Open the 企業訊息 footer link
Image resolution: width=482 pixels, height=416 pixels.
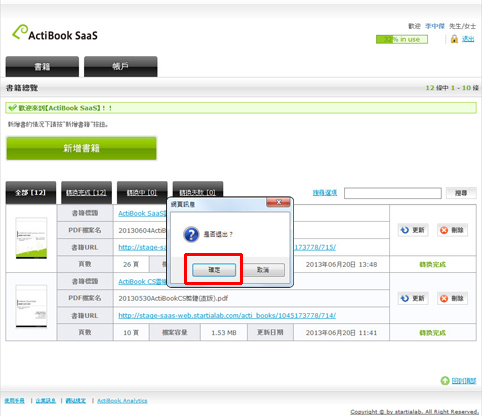[46, 401]
